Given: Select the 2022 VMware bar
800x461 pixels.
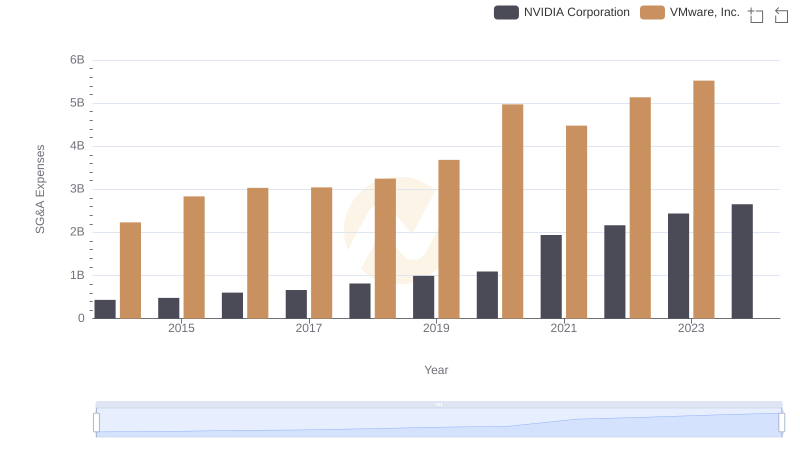Looking at the screenshot, I should pos(640,208).
